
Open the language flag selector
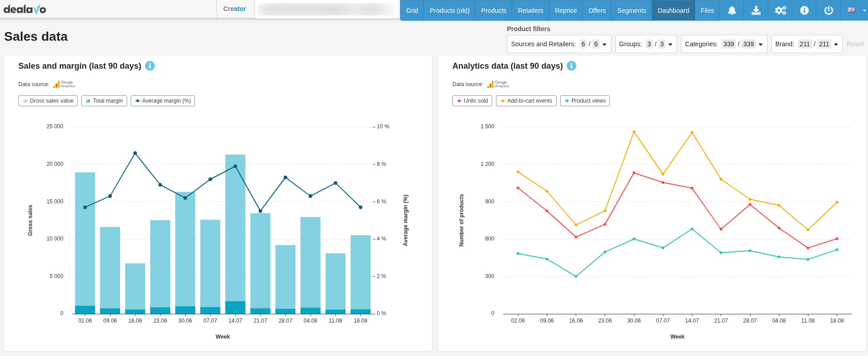click(x=854, y=11)
